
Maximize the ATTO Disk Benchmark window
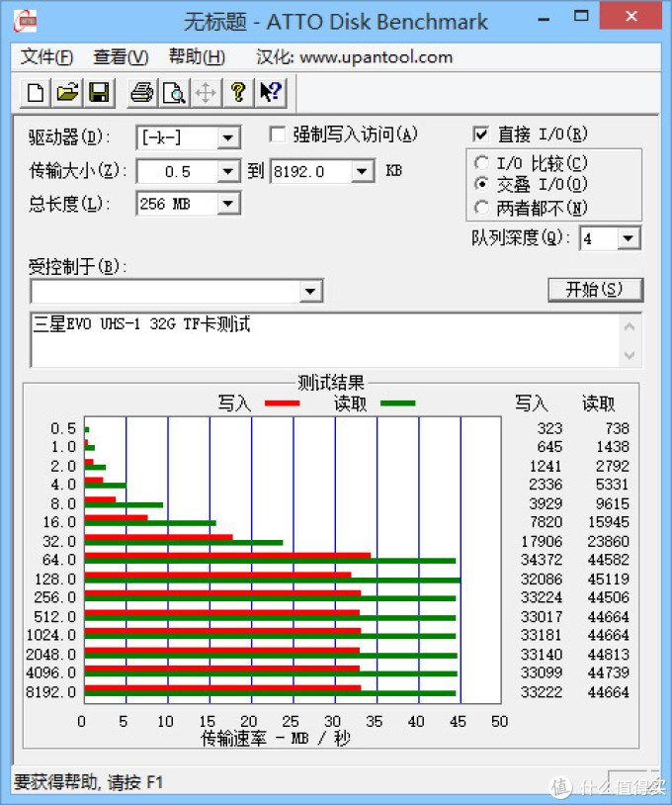(581, 17)
